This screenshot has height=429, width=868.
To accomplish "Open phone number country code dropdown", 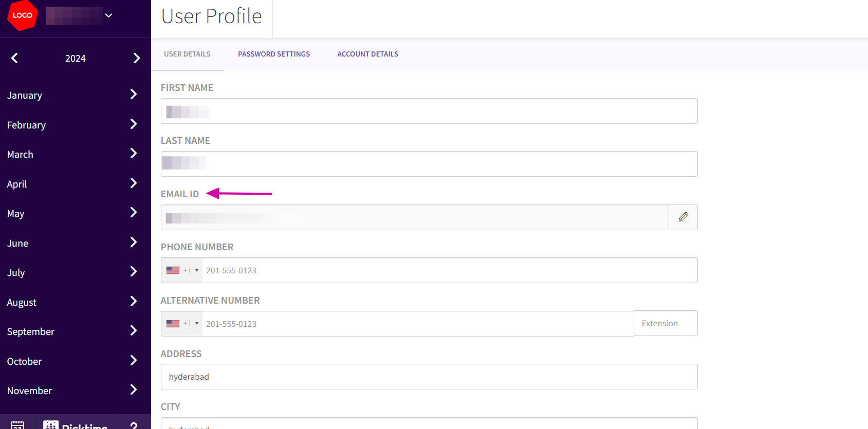I will pyautogui.click(x=182, y=270).
